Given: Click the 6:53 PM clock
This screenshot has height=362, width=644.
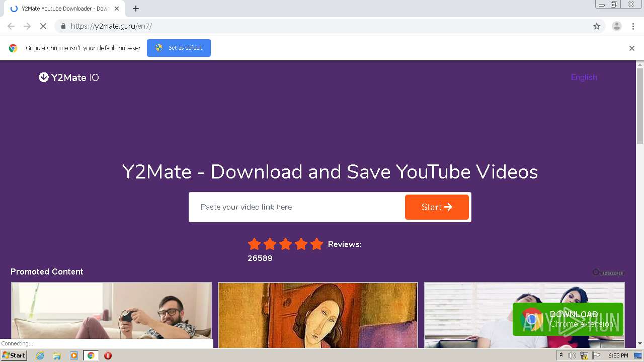Looking at the screenshot, I should coord(618,355).
